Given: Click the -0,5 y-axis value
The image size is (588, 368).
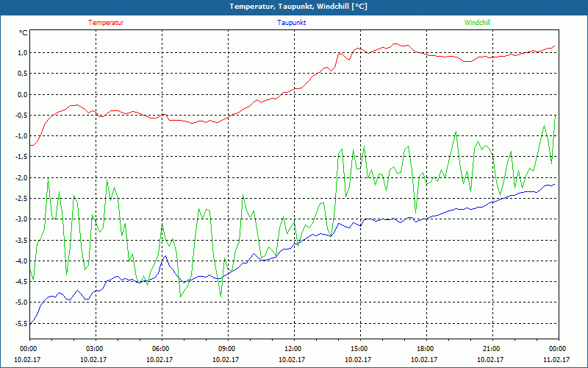Looking at the screenshot, I should (x=22, y=116).
